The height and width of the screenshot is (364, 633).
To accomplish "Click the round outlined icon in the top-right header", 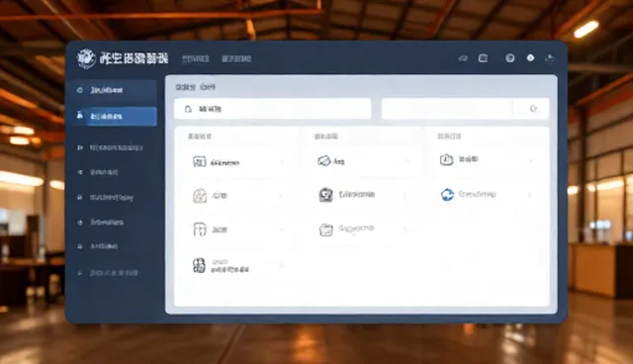I will pyautogui.click(x=510, y=58).
